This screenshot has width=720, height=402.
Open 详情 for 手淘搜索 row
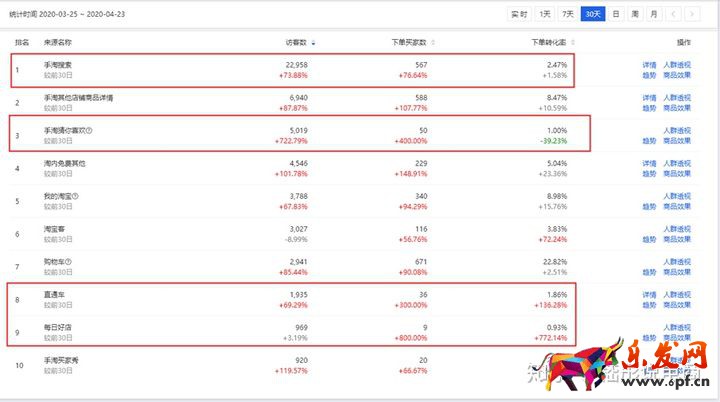tap(649, 65)
